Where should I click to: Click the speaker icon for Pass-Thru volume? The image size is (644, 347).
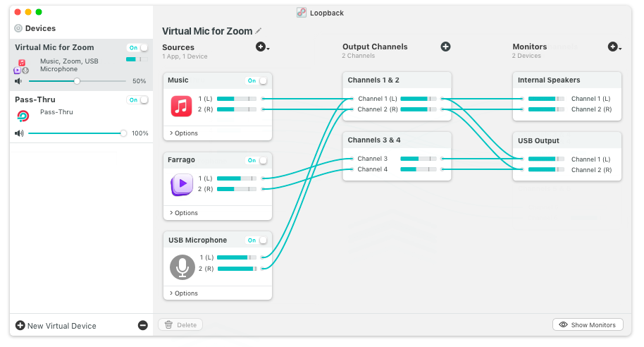[19, 133]
